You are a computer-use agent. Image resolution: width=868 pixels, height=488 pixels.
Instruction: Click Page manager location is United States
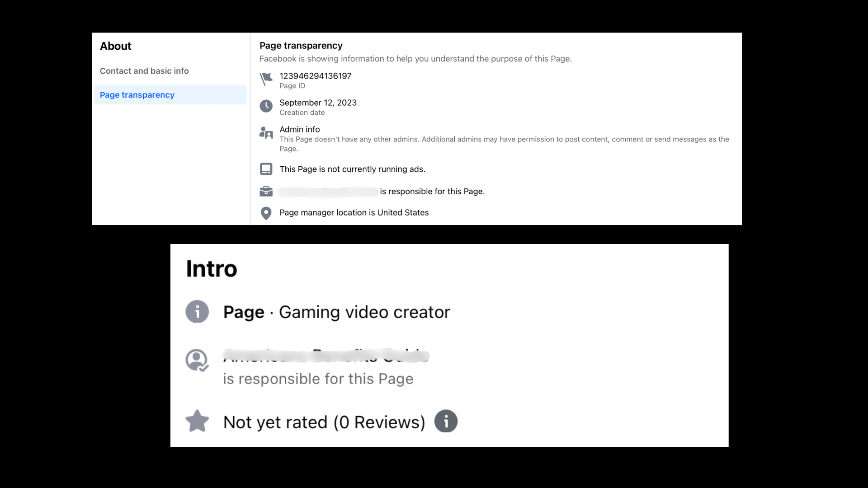point(354,212)
